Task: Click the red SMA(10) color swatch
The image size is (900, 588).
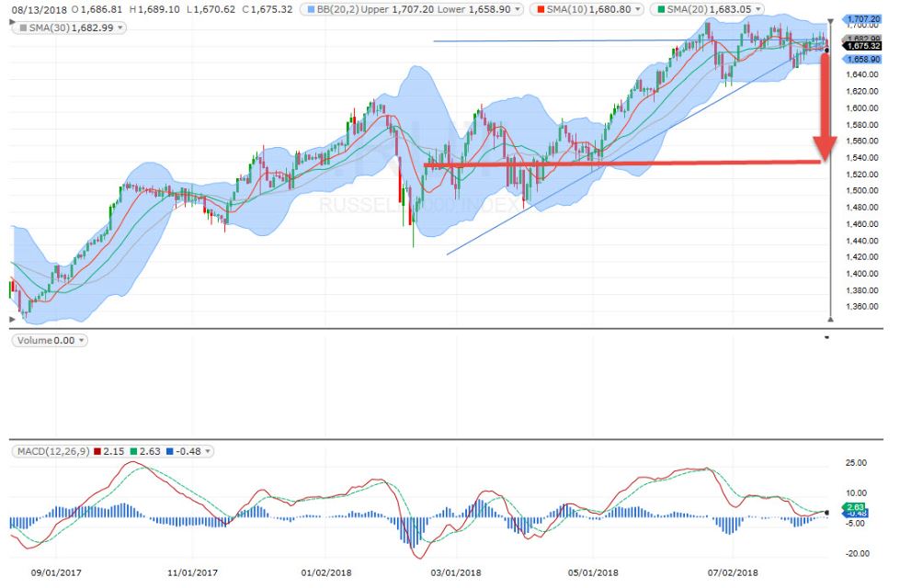Action: 541,10
